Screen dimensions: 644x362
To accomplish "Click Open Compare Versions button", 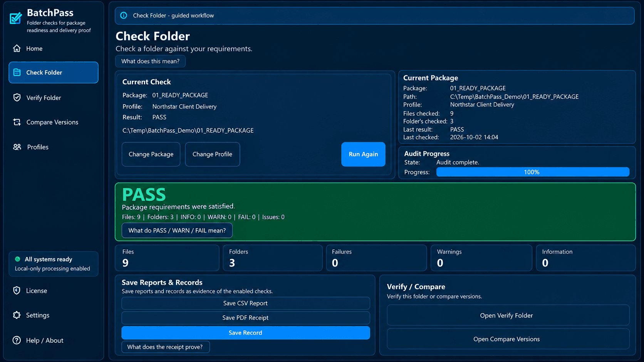I will (508, 339).
